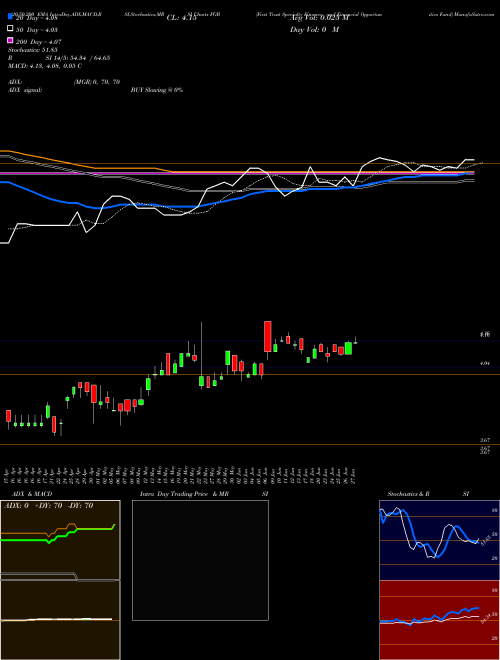Click the green +DY line in ADX panel

[x=58, y=534]
